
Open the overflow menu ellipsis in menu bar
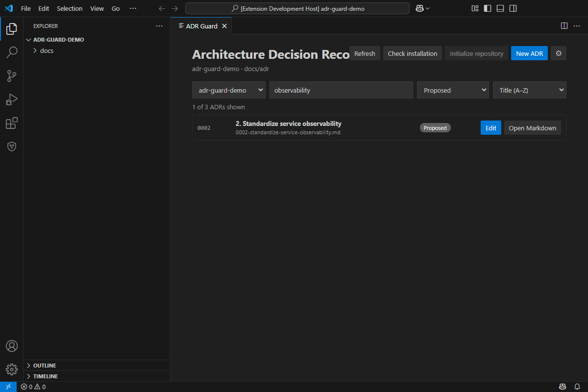[133, 8]
